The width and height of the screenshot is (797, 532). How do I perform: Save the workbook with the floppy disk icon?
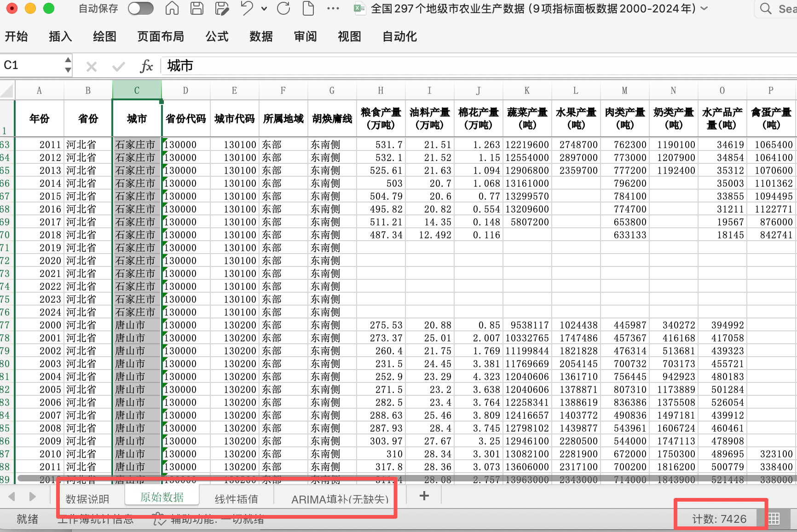tap(197, 8)
